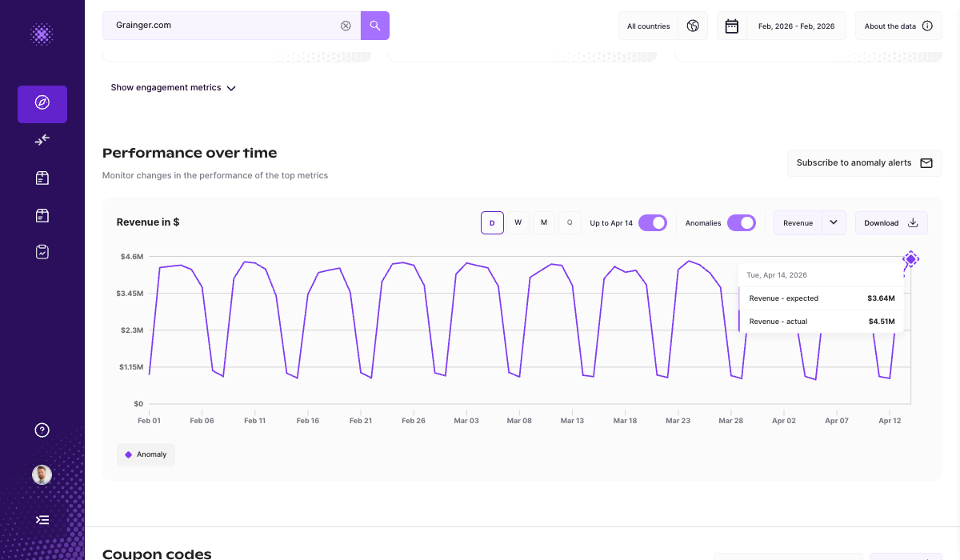Clear the Grainger.com search with the X icon

[x=346, y=25]
